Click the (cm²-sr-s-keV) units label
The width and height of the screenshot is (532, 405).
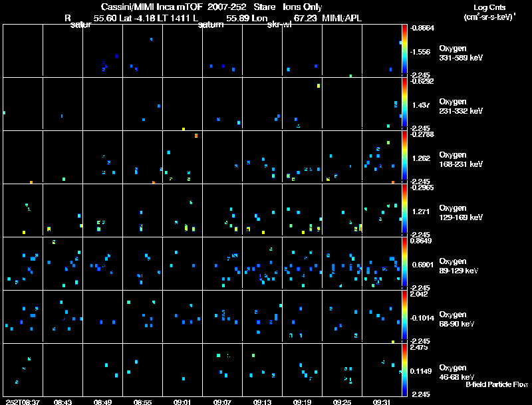[x=489, y=17]
